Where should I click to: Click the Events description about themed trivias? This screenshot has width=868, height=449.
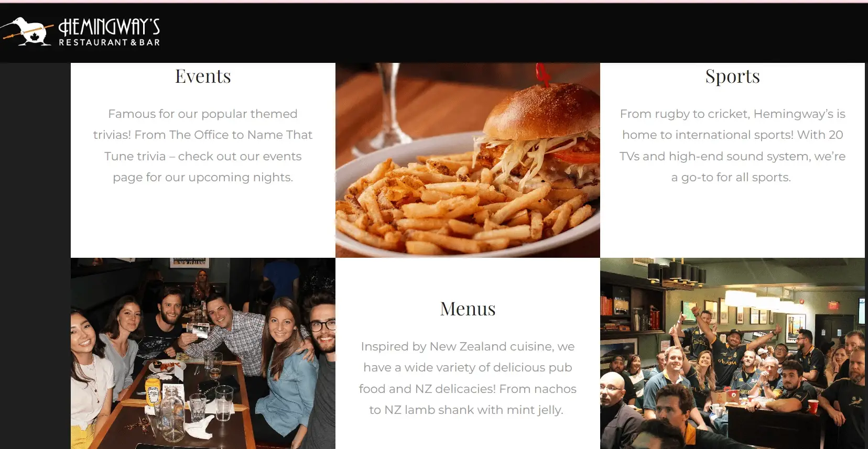coord(203,146)
